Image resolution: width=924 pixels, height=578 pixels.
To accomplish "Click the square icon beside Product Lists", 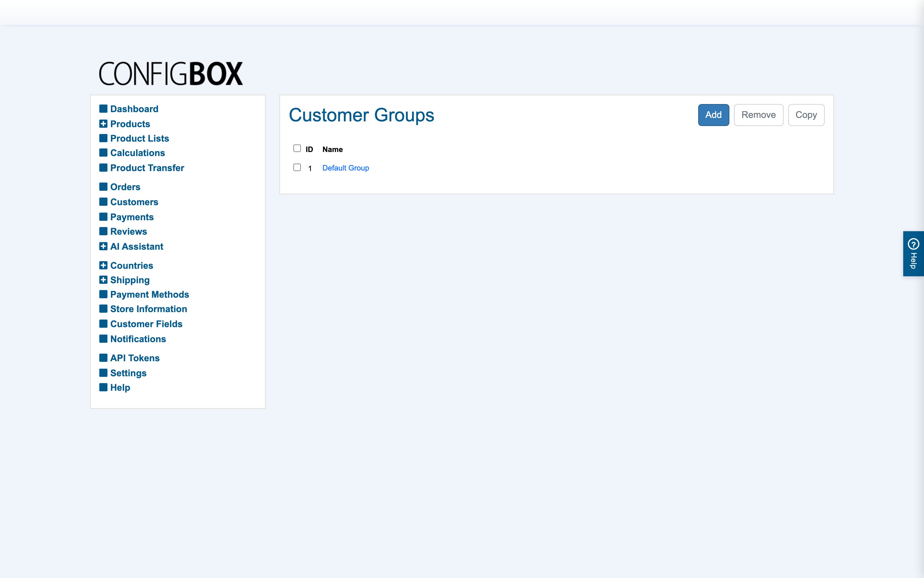I will pos(103,138).
